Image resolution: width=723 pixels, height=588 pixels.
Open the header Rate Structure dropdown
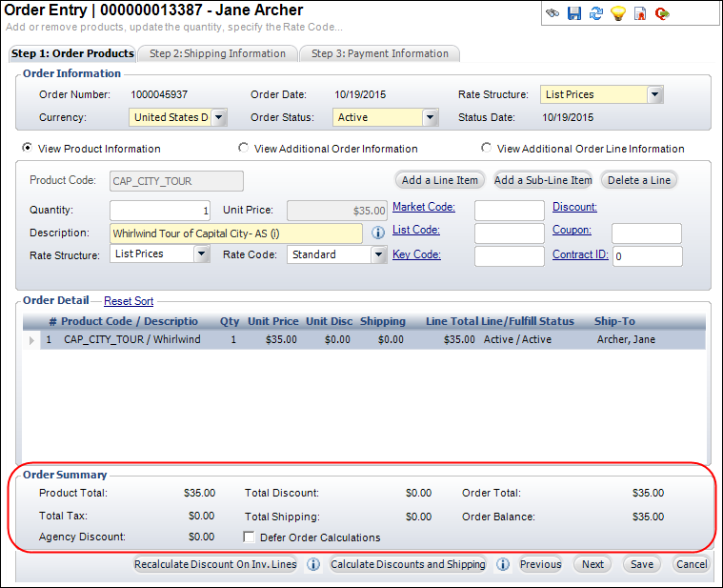pos(654,94)
